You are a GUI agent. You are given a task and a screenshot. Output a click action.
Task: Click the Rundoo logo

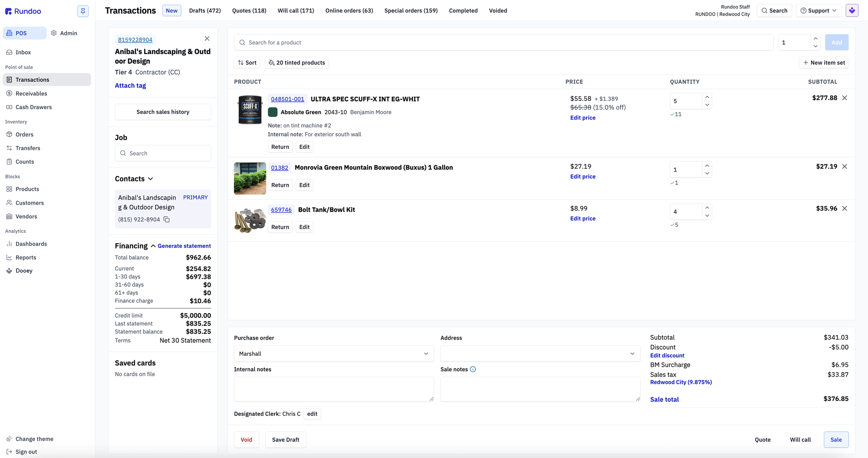[23, 11]
